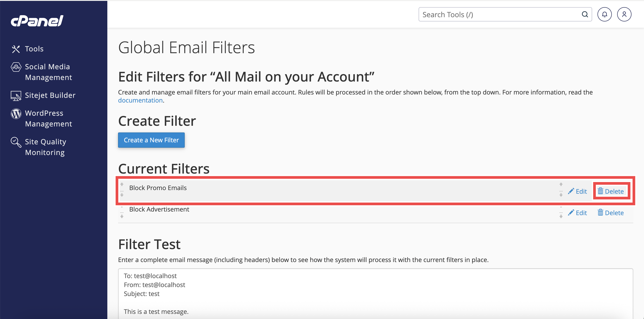Click the Create a New Filter button

click(151, 140)
